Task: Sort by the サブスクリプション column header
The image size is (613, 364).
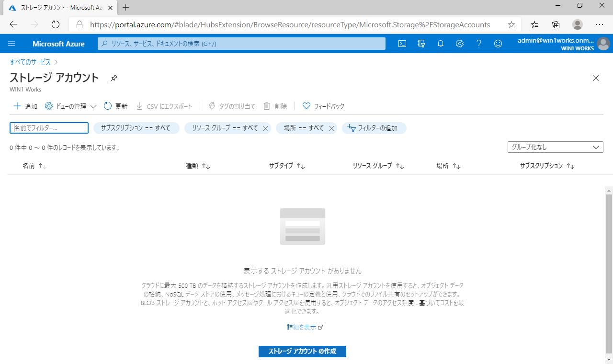Action: coord(547,166)
